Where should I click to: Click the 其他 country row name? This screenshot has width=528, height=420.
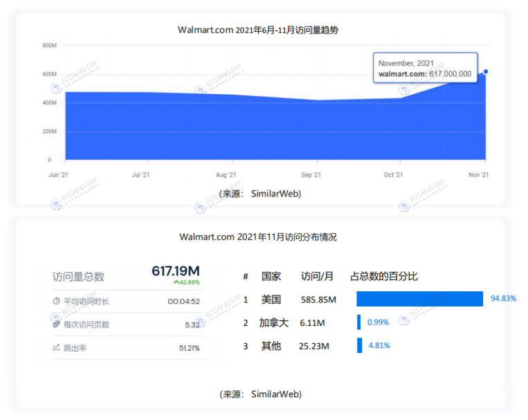(x=271, y=346)
